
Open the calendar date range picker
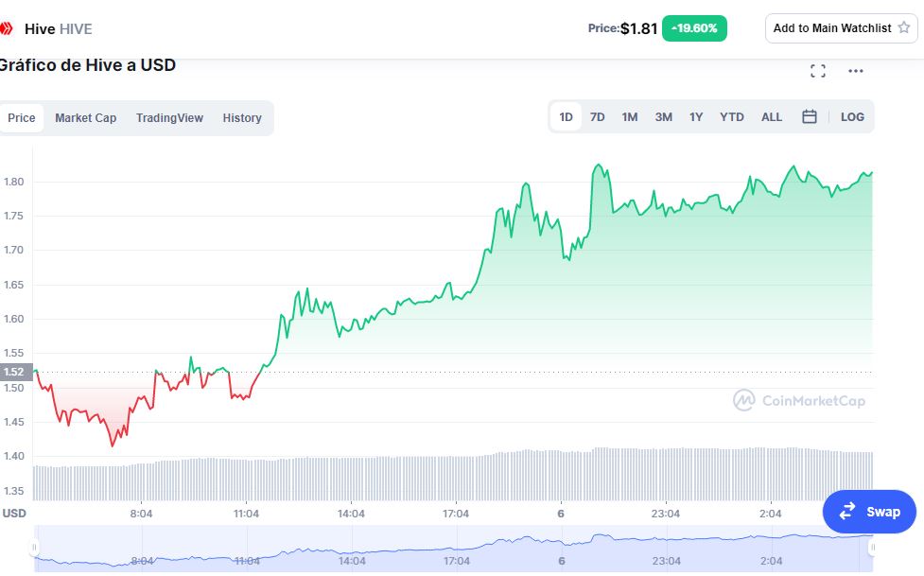click(809, 116)
